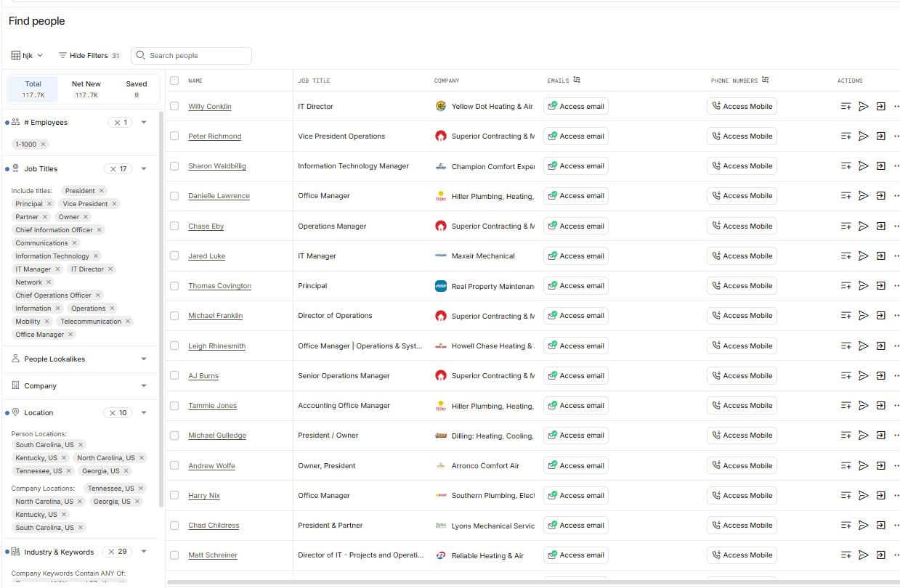Check the Chad Childress row checkbox

click(174, 525)
